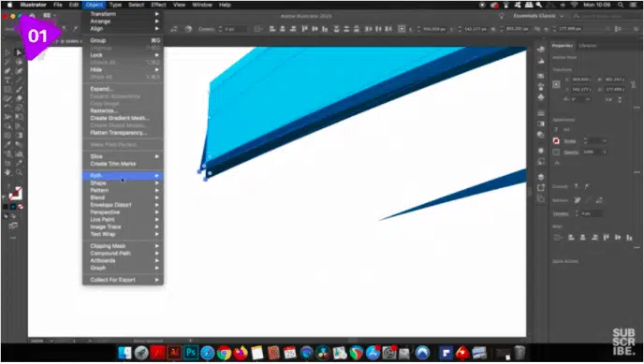Open the Clipping Mask submenu
The width and height of the screenshot is (644, 364).
[x=123, y=246]
